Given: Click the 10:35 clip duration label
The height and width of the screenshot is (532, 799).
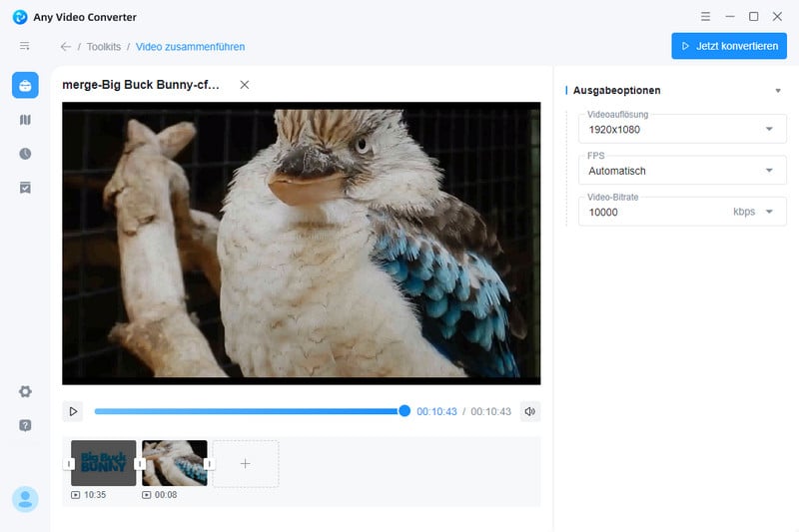Looking at the screenshot, I should point(95,495).
